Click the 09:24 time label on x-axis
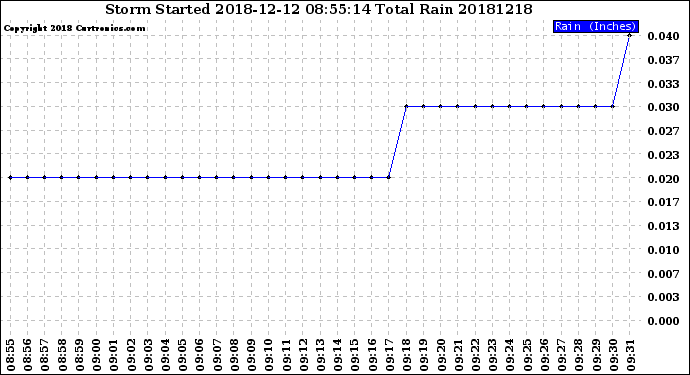The height and width of the screenshot is (375, 690). pos(510,355)
